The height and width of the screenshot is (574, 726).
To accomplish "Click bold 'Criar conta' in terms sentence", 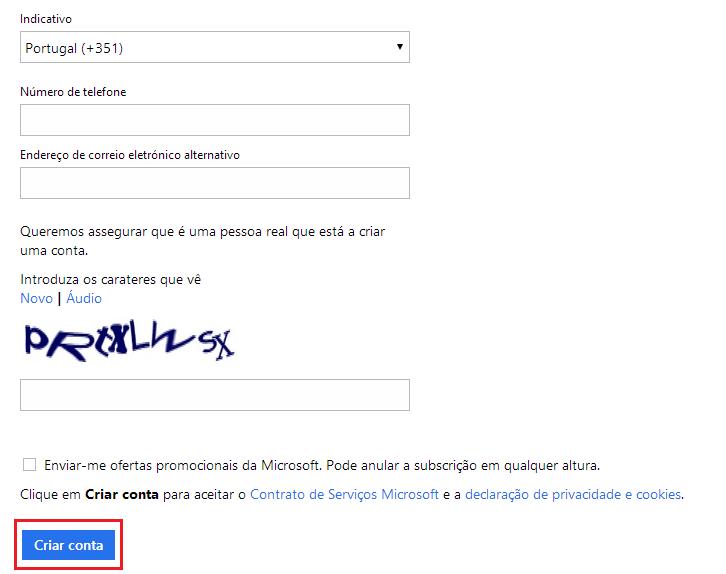I will (x=120, y=494).
